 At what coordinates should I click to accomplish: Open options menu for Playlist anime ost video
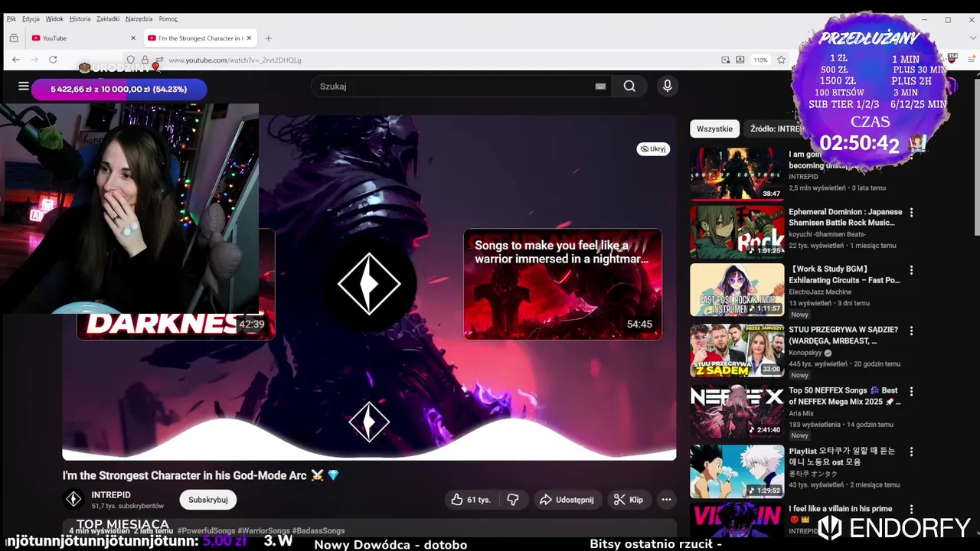click(x=911, y=452)
